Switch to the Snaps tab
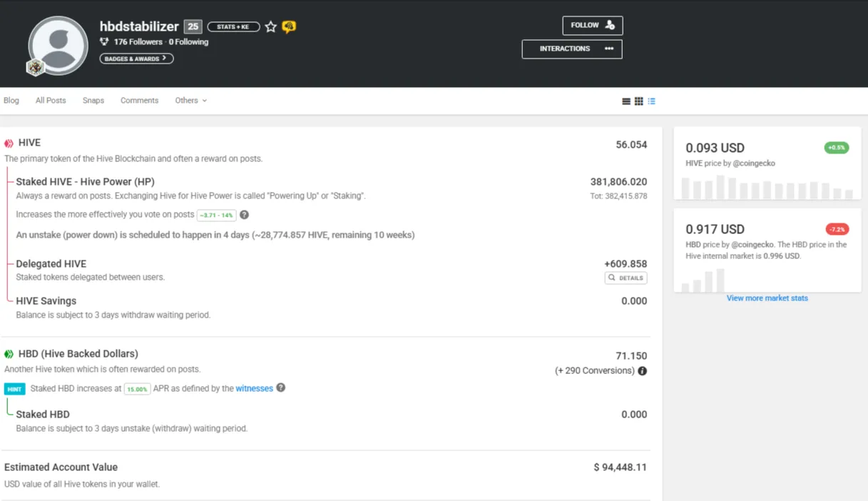This screenshot has width=868, height=501. 93,101
